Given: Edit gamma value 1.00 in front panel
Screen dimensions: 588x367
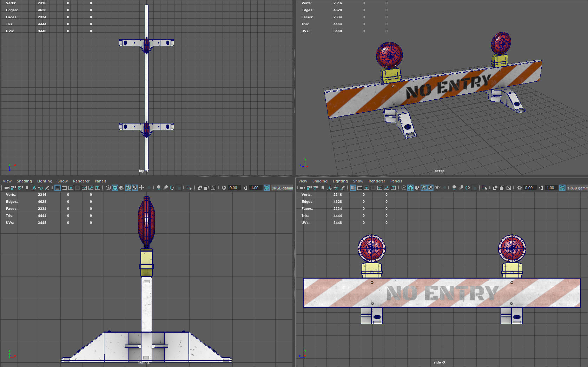Looking at the screenshot, I should point(255,188).
